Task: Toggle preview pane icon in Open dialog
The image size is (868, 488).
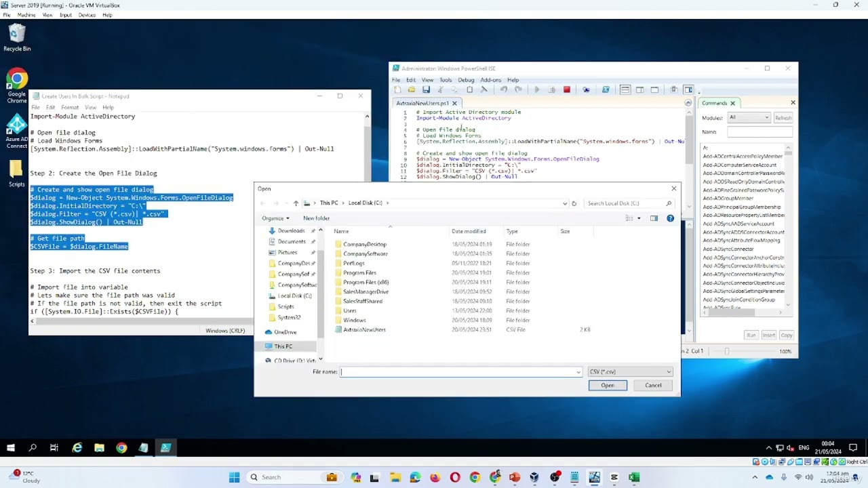Action: click(654, 218)
